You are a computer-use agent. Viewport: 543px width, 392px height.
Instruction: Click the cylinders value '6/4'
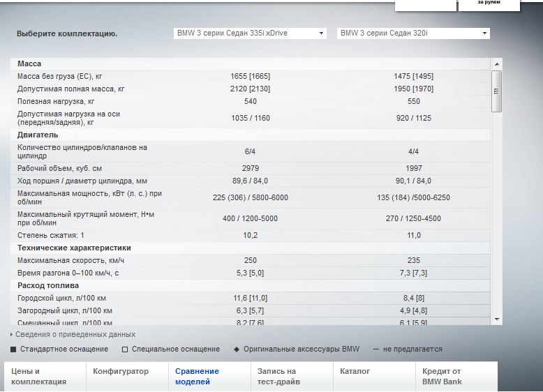tap(250, 151)
